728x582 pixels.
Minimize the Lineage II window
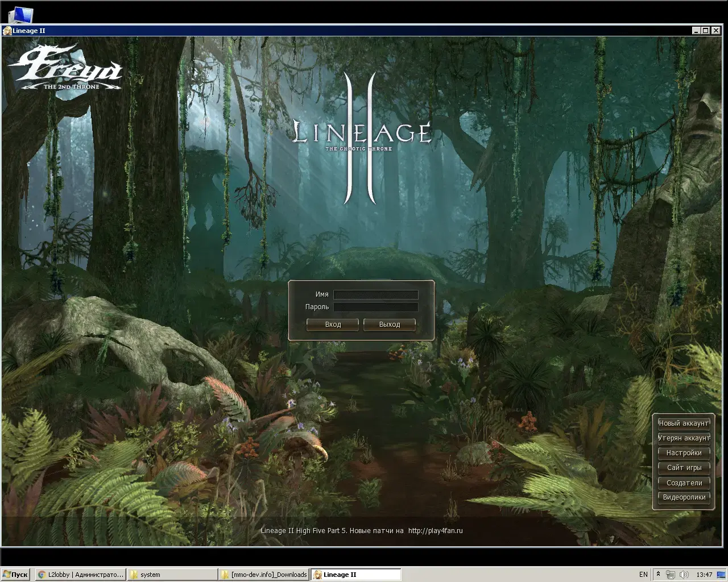[x=696, y=31]
